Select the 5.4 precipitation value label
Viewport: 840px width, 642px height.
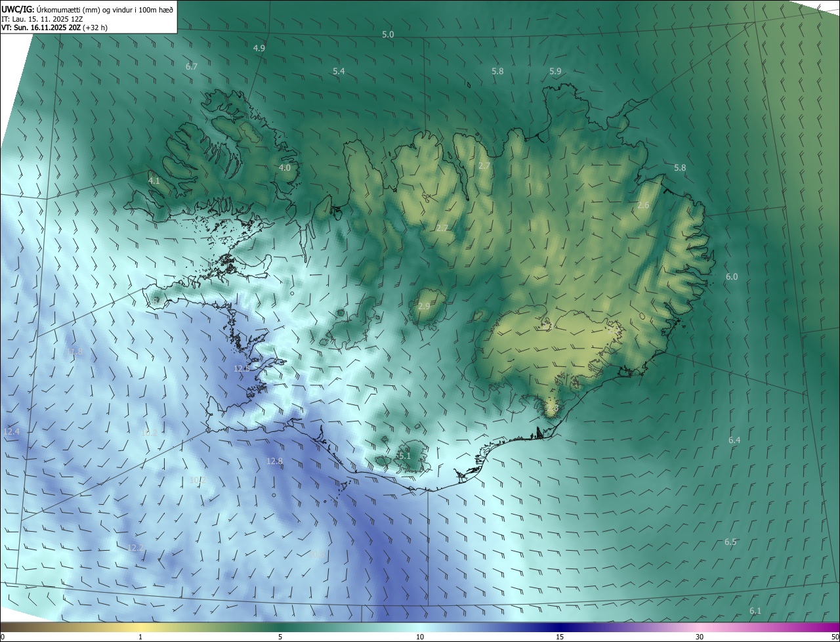339,71
